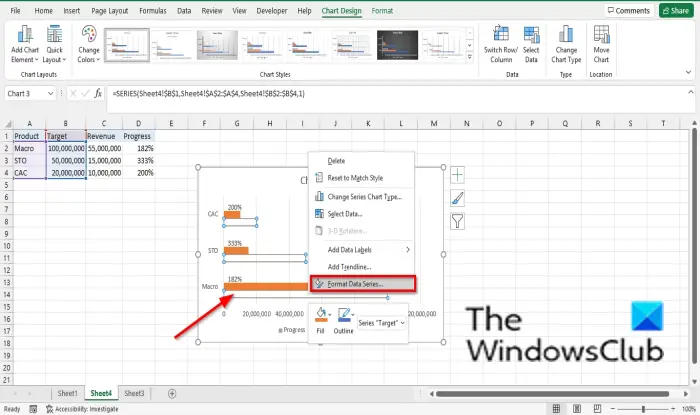The width and height of the screenshot is (700, 415).
Task: Open the Chart Styles paintbrush button
Action: point(457,198)
